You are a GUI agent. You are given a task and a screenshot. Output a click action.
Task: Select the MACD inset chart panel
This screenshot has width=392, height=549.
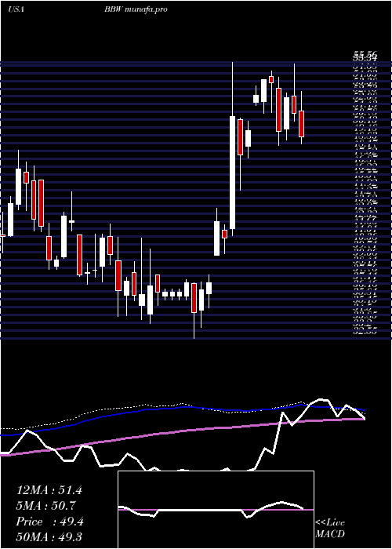point(216,510)
